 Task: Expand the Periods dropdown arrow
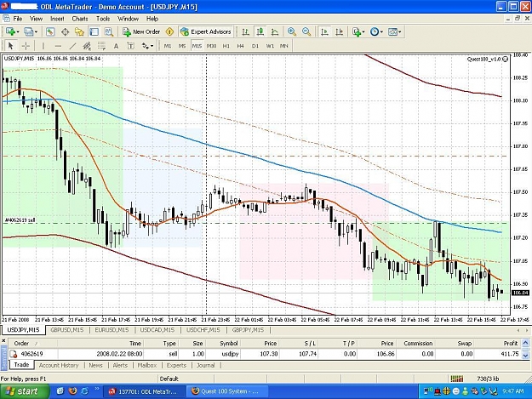[381, 31]
